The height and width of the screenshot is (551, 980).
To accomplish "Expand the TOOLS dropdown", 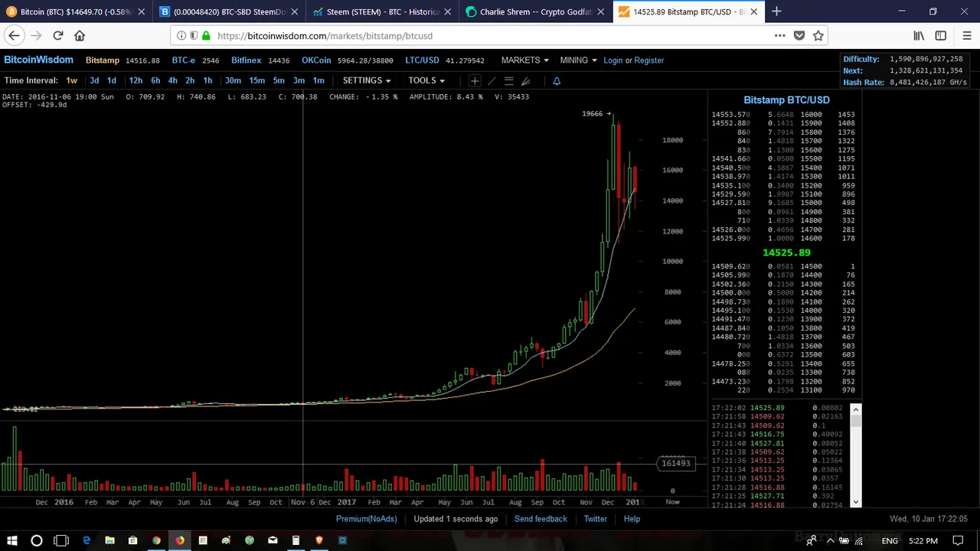I will (426, 80).
